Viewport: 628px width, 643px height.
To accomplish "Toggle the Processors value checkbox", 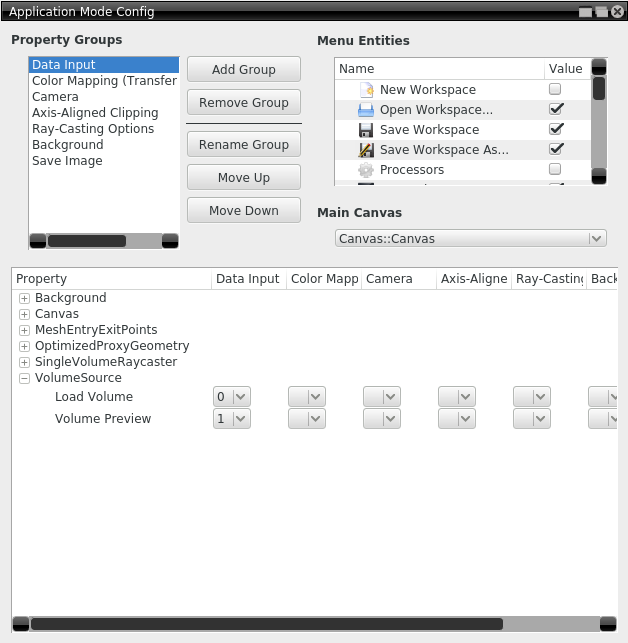I will tap(555, 170).
